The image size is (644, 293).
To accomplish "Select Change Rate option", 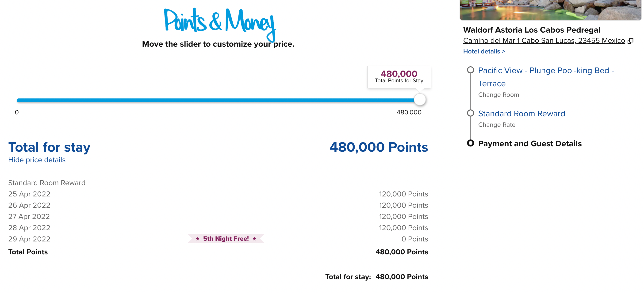I will [497, 125].
